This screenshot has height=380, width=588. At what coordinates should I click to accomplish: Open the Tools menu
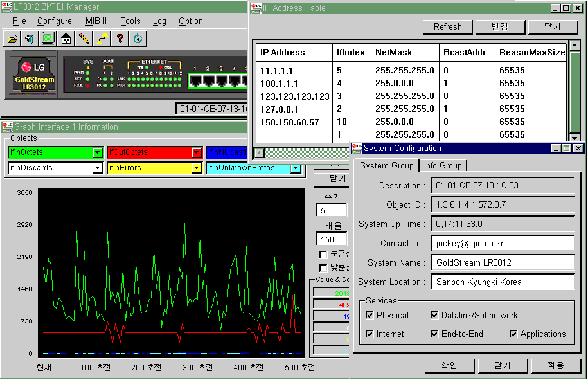[130, 21]
